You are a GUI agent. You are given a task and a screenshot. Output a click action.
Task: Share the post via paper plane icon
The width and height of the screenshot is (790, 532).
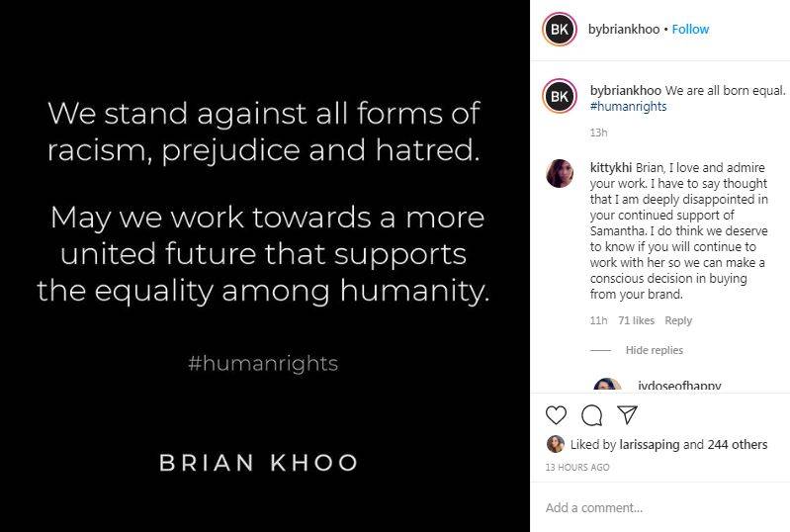pos(626,414)
